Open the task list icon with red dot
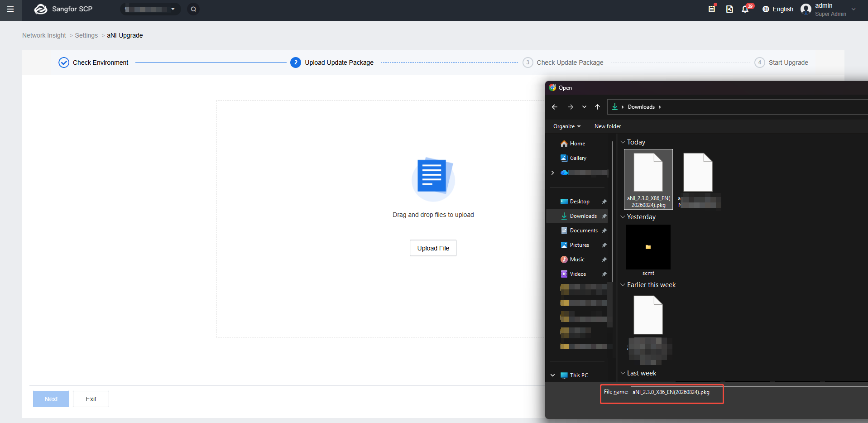 [712, 9]
